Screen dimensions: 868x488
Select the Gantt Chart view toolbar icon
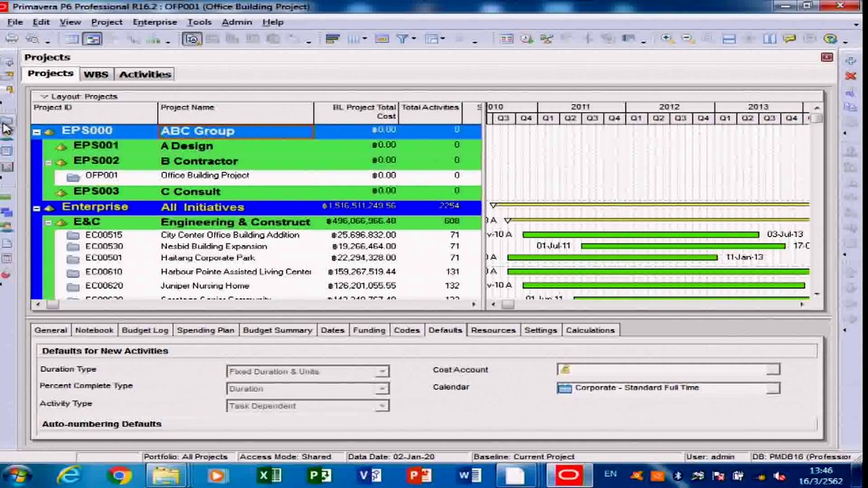click(x=92, y=39)
